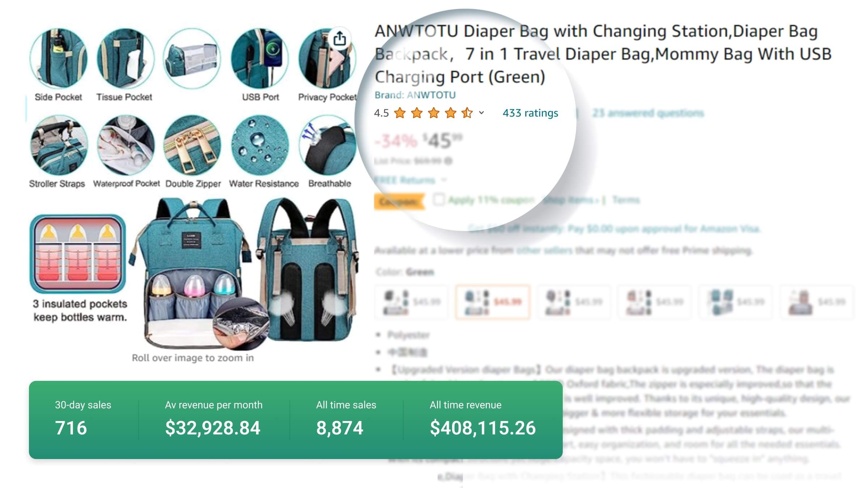Open the 433 ratings link
The image size is (868, 488).
pyautogui.click(x=530, y=113)
